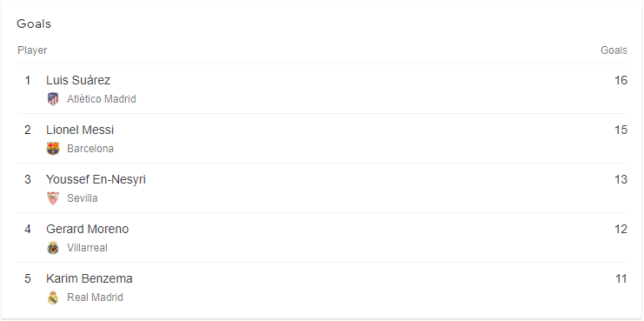Viewport: 644px width, 321px height.
Task: Click the Sevilla club crest
Action: click(53, 198)
